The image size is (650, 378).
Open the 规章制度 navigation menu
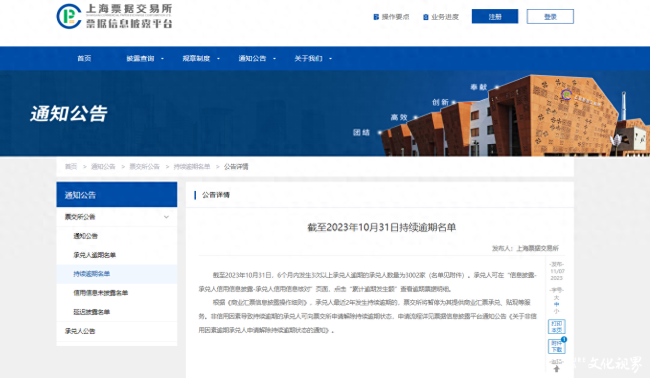click(x=196, y=58)
